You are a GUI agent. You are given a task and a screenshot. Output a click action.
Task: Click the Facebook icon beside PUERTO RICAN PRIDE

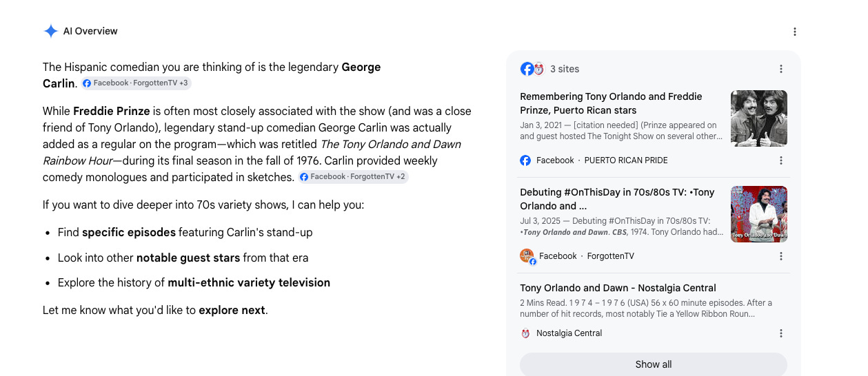pos(525,160)
